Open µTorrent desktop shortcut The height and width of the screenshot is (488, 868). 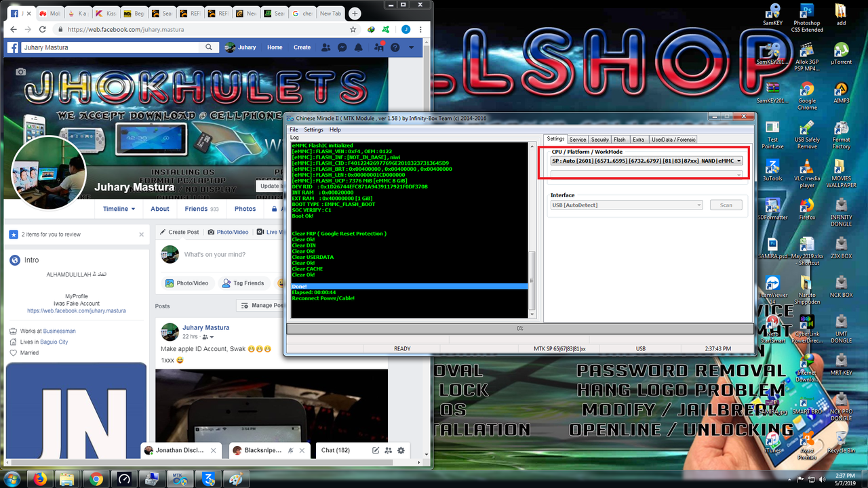point(841,54)
